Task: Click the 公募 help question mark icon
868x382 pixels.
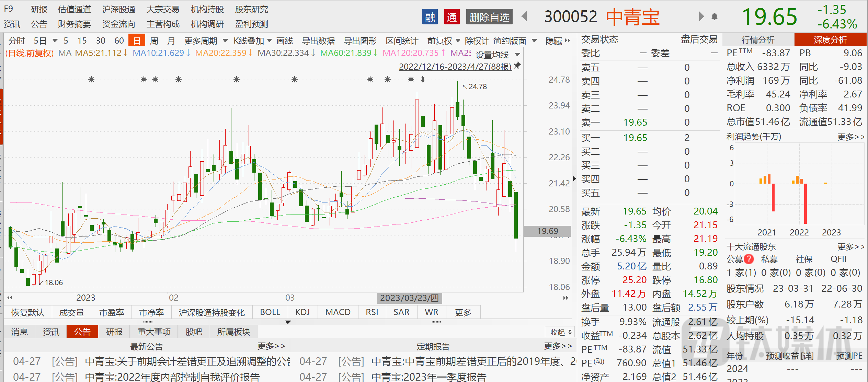Action: tap(749, 259)
